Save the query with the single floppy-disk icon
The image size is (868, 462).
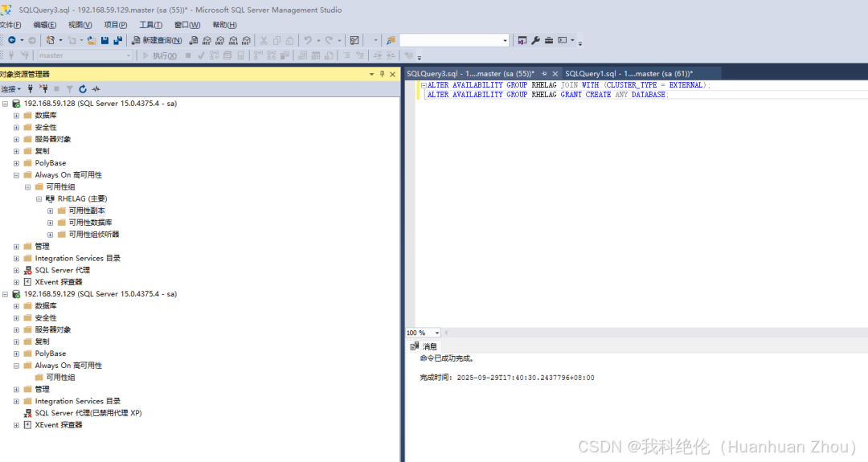coord(104,40)
